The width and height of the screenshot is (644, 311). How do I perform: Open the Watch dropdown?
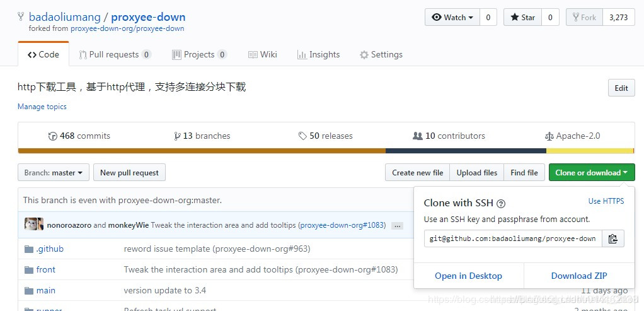pyautogui.click(x=452, y=17)
